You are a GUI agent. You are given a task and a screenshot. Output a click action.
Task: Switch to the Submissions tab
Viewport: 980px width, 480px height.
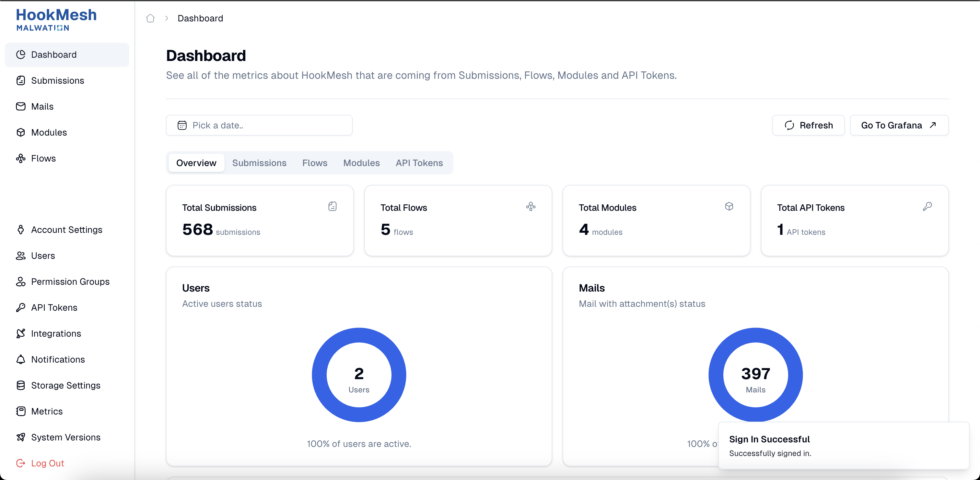pos(259,163)
